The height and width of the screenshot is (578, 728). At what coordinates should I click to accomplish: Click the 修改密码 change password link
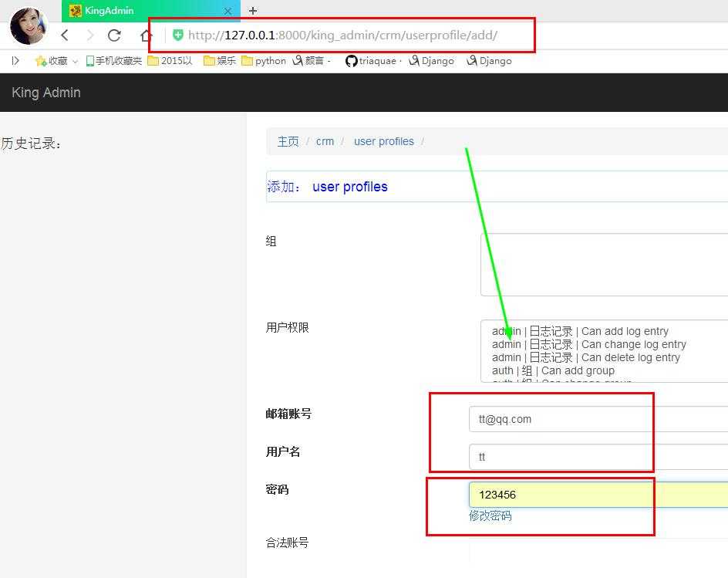(x=490, y=515)
